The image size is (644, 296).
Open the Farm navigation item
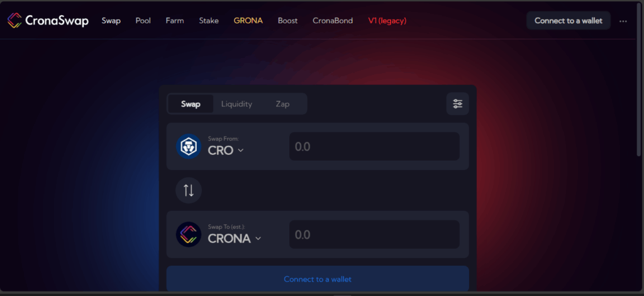(175, 21)
